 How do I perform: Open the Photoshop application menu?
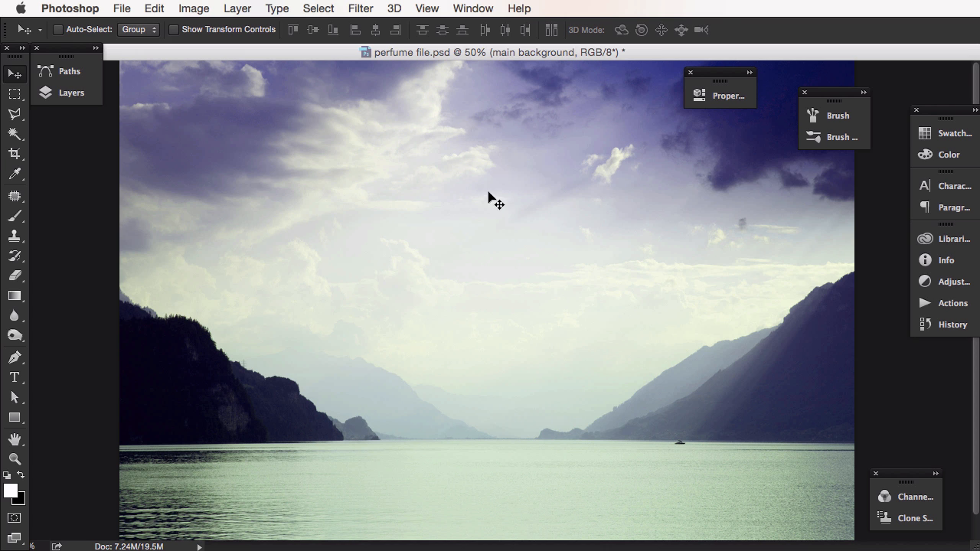coord(70,8)
